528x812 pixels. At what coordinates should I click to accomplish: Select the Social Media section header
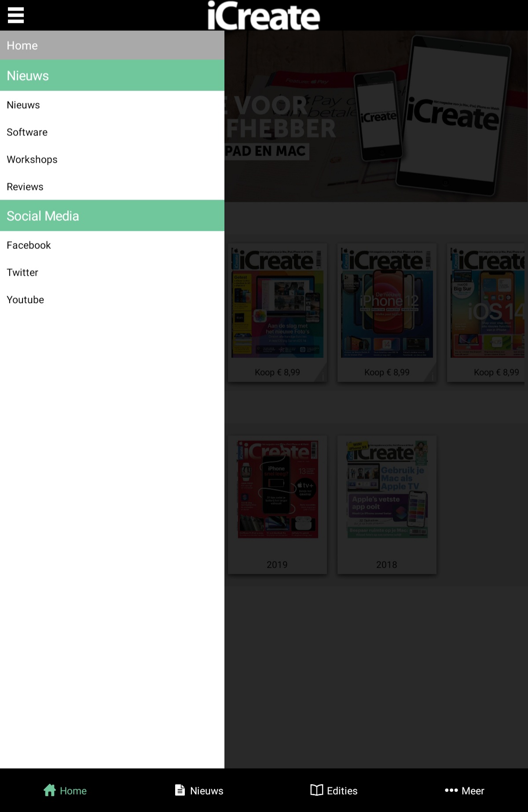(112, 216)
